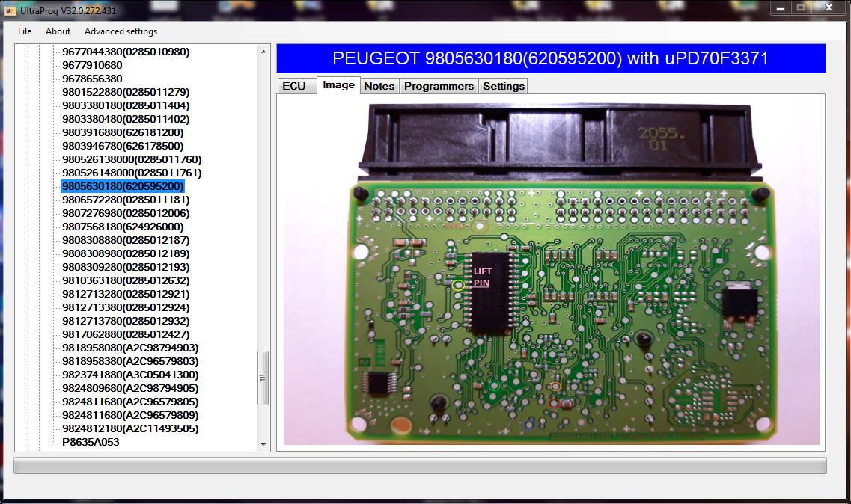
Task: Open the Advanced settings menu
Action: click(x=121, y=31)
